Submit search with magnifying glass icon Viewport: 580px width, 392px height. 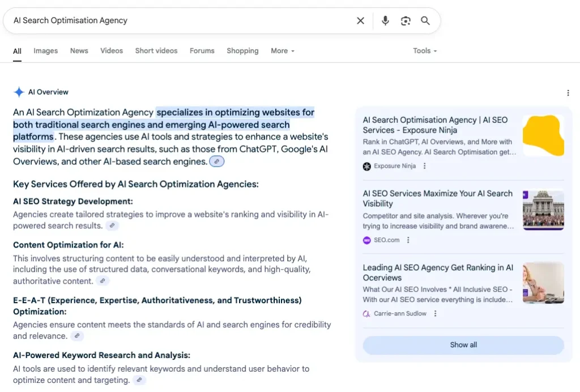coord(425,21)
